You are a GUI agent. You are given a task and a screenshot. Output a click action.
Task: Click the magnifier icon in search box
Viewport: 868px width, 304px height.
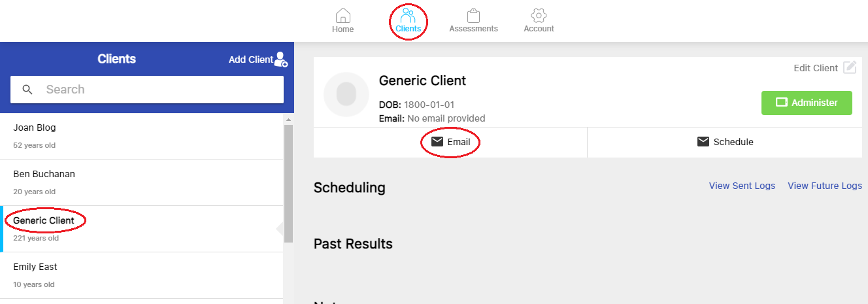pos(27,90)
